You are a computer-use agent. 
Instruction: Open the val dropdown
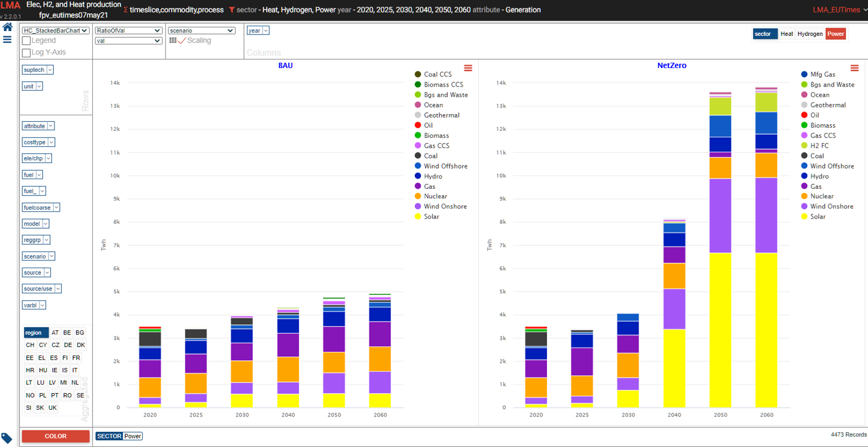click(129, 41)
